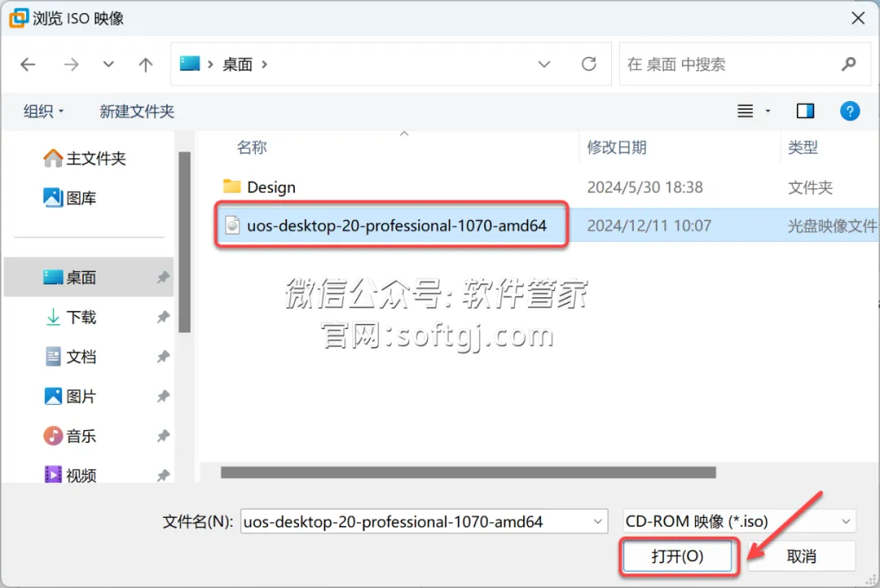
Task: Click pin icon next to 音乐
Action: point(163,436)
